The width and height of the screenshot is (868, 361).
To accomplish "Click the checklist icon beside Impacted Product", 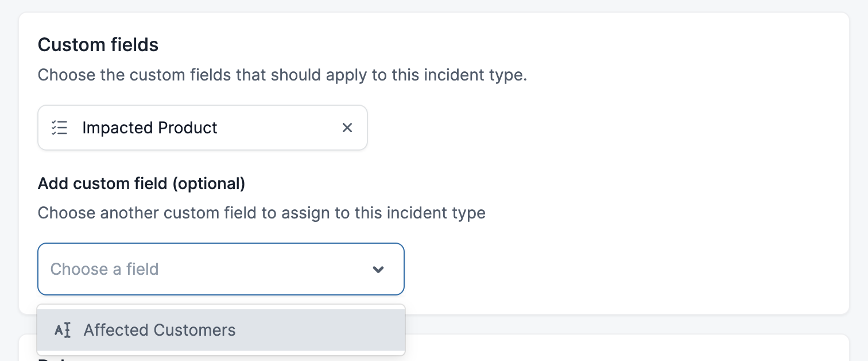I will [60, 128].
